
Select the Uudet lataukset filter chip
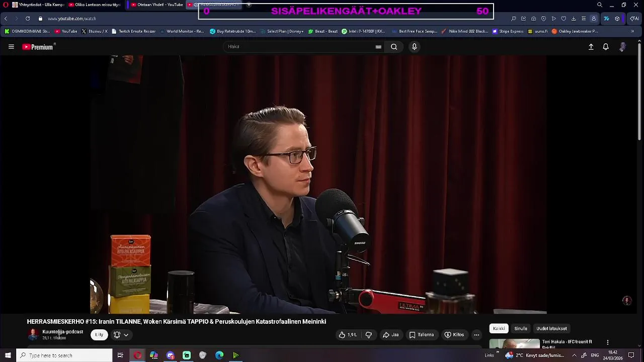pyautogui.click(x=551, y=328)
